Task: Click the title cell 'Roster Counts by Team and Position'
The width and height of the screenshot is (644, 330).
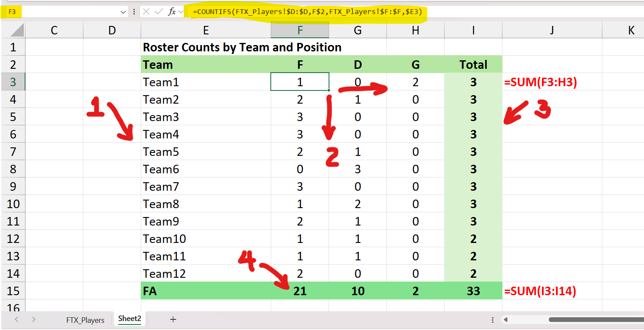Action: (242, 47)
